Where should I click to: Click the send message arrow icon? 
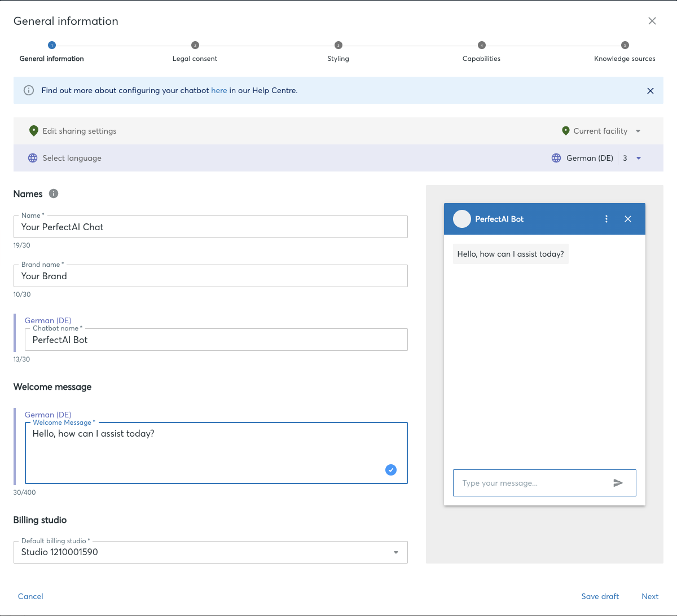coord(618,483)
